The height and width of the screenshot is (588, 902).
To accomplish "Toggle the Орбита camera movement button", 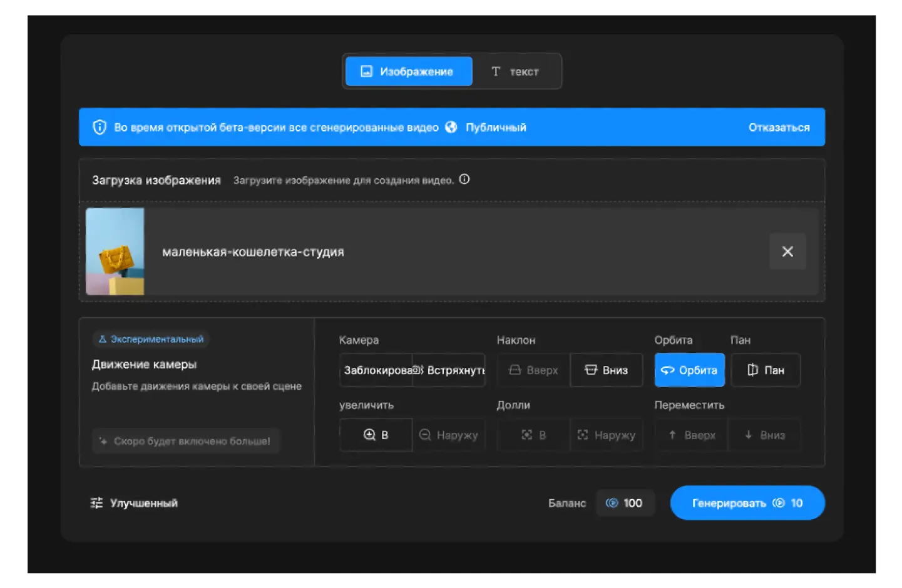I will [690, 370].
